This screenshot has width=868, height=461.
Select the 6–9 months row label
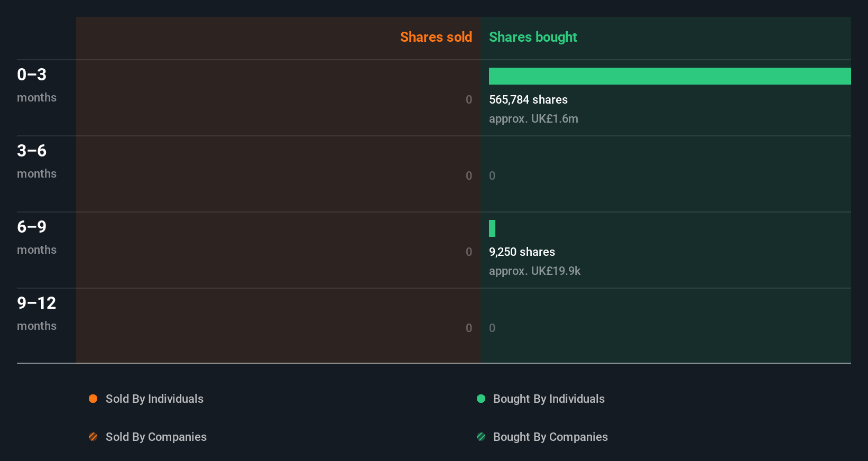point(36,237)
